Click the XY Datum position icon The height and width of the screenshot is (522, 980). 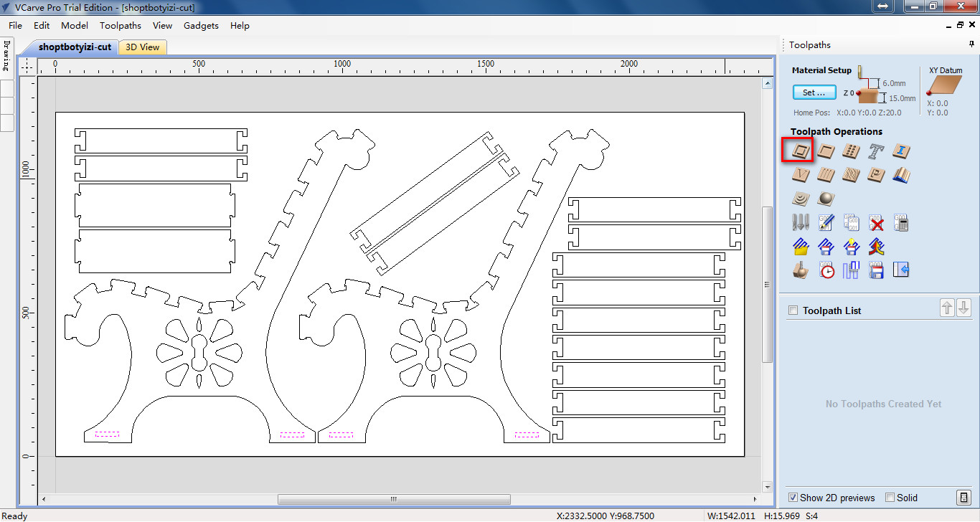pos(944,86)
